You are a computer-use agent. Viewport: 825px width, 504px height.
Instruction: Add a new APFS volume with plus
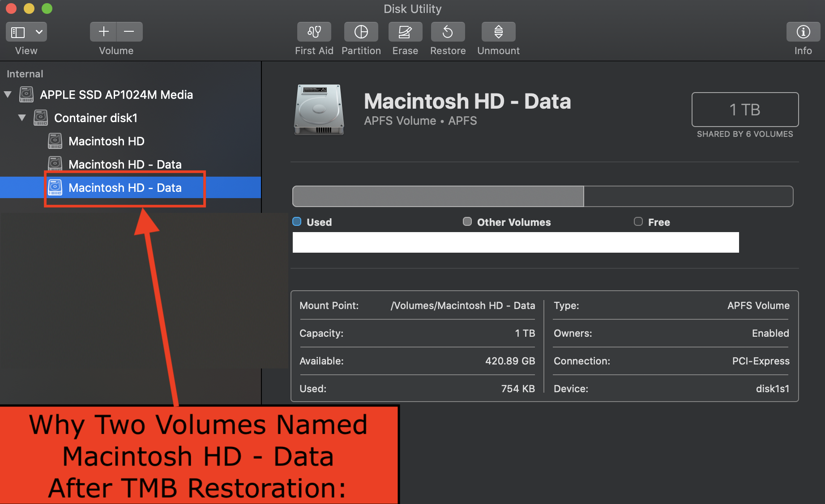[x=103, y=32]
